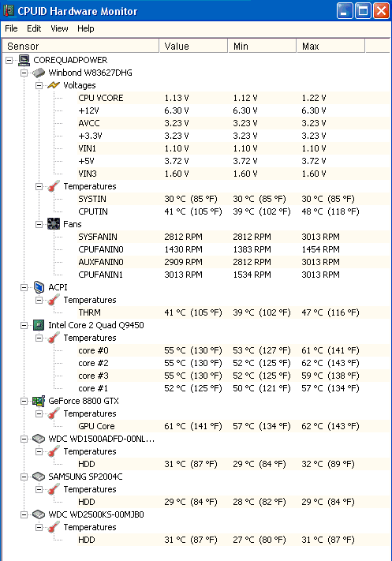Click the WDC WD1500ADFD drive icon
392x561 pixels.
tap(39, 439)
